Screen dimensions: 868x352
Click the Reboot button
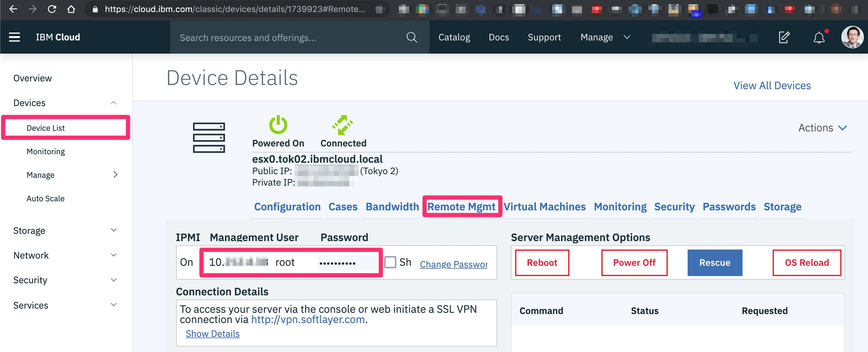542,263
